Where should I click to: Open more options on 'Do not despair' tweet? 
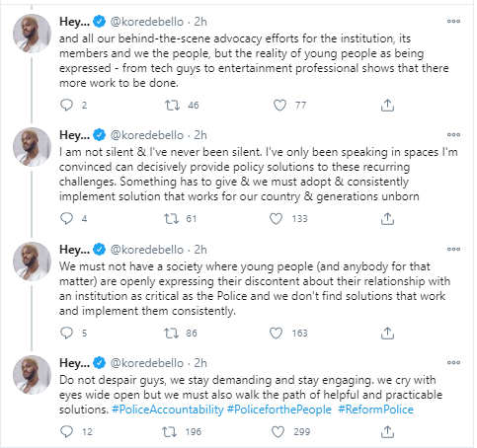click(453, 363)
